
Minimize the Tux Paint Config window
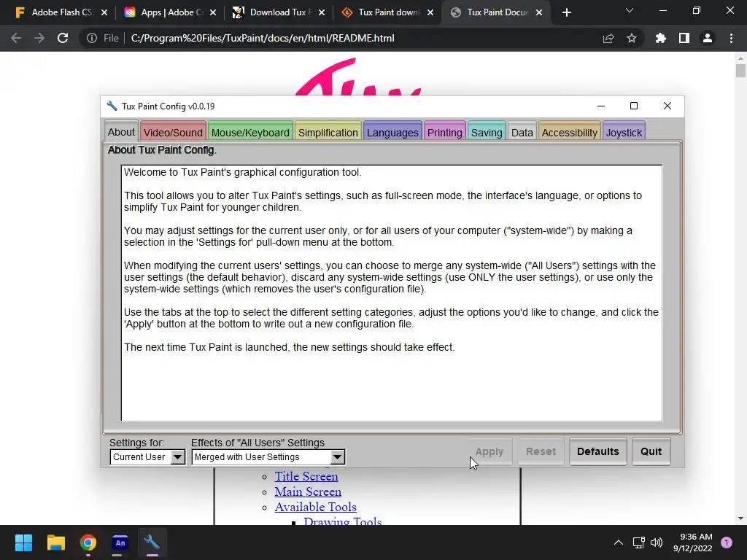tap(601, 106)
